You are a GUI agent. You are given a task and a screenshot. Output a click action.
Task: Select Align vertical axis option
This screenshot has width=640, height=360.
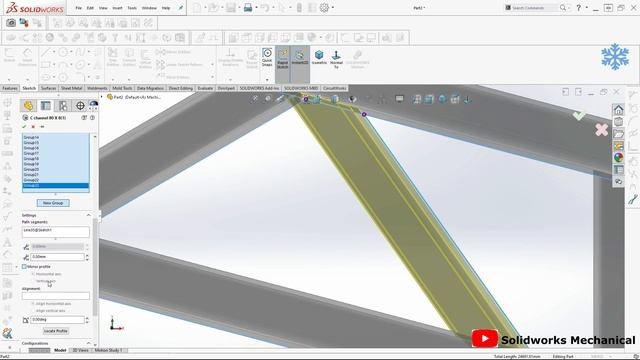(33, 311)
